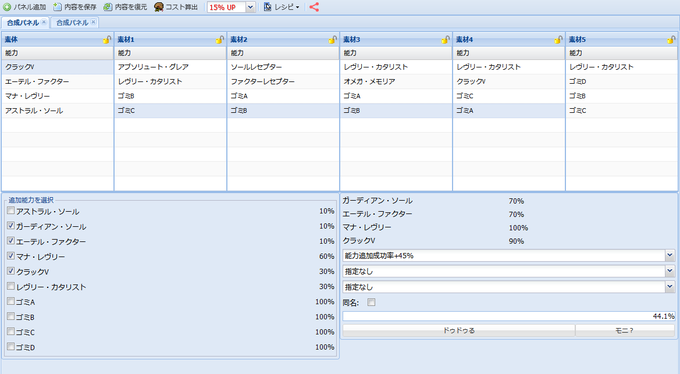
Task: Click the 内容を保存 save icon
Action: 57,7
